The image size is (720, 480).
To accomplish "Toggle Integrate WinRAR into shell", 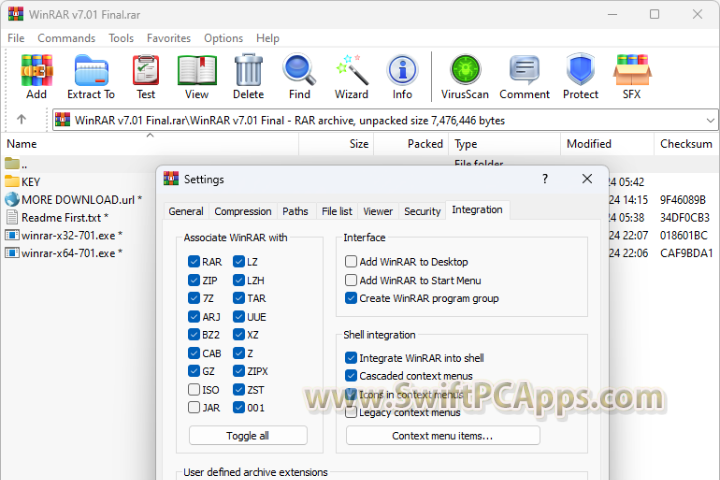I will [x=351, y=358].
